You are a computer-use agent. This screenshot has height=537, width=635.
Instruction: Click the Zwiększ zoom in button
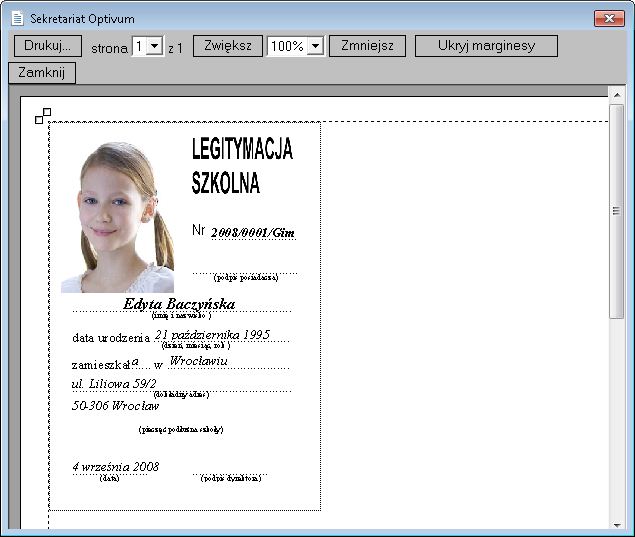coord(228,46)
